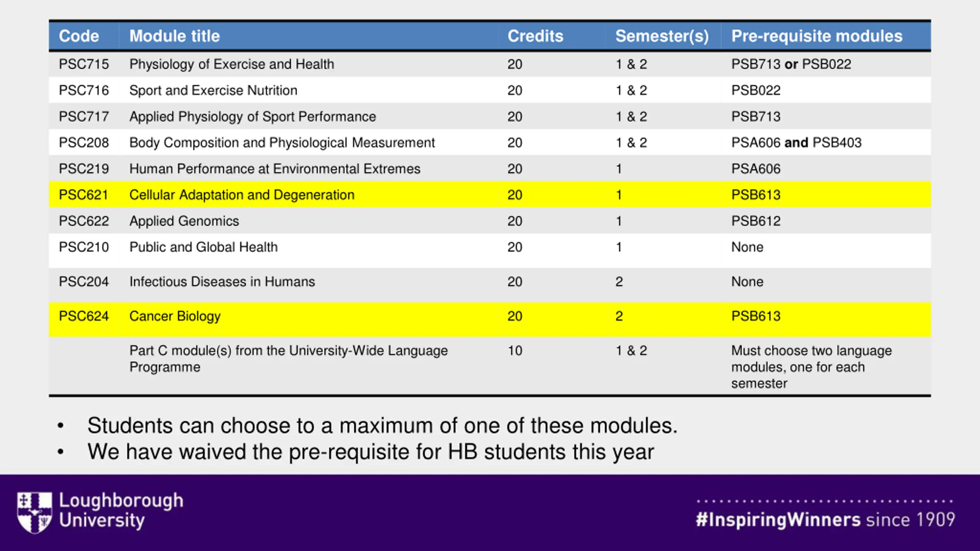Click PSB613 prerequisite in Cancer Biology row
The image size is (980, 551).
click(756, 316)
